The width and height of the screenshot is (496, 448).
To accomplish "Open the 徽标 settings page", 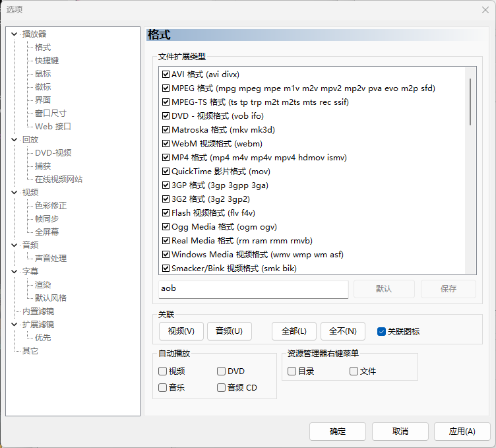I will 43,87.
